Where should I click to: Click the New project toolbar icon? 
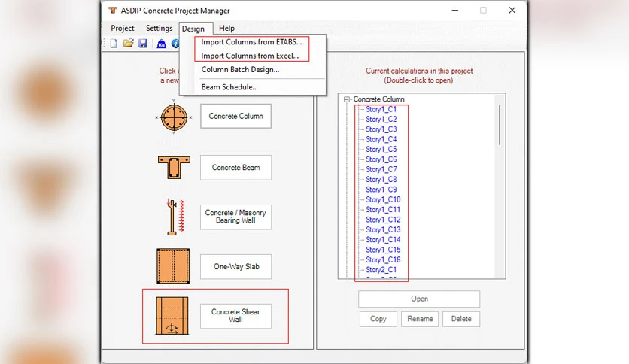[x=114, y=44]
